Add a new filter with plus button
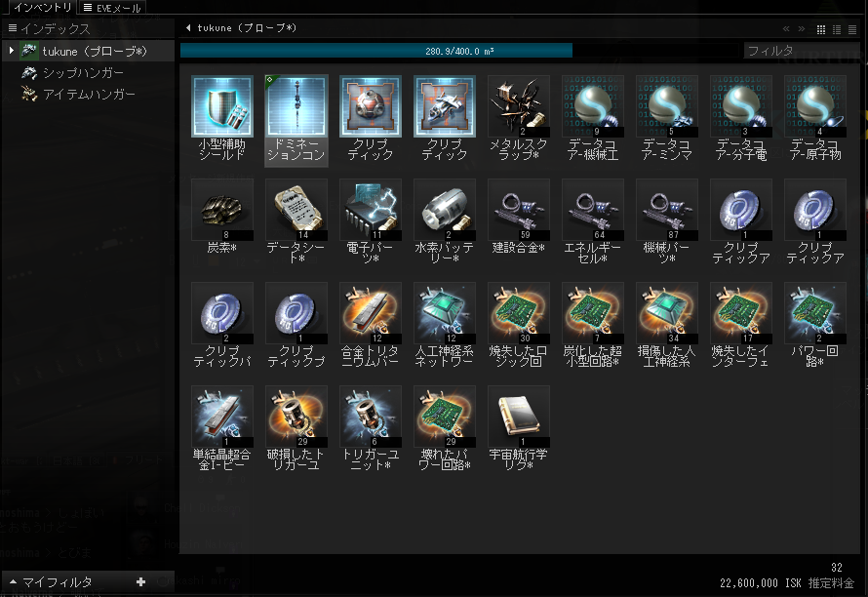The image size is (868, 597). click(x=140, y=582)
